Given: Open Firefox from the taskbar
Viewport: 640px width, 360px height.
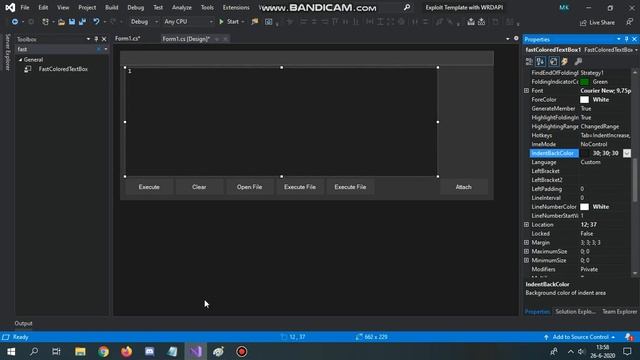Looking at the screenshot, I should point(127,351).
